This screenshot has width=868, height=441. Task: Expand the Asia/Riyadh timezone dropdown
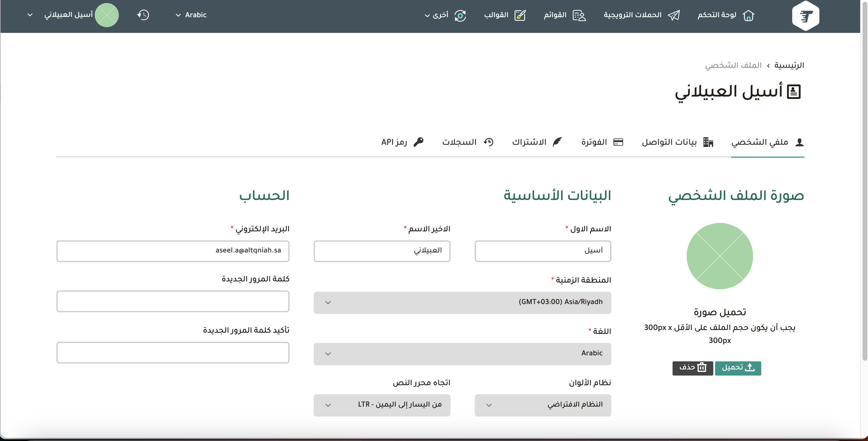click(462, 303)
